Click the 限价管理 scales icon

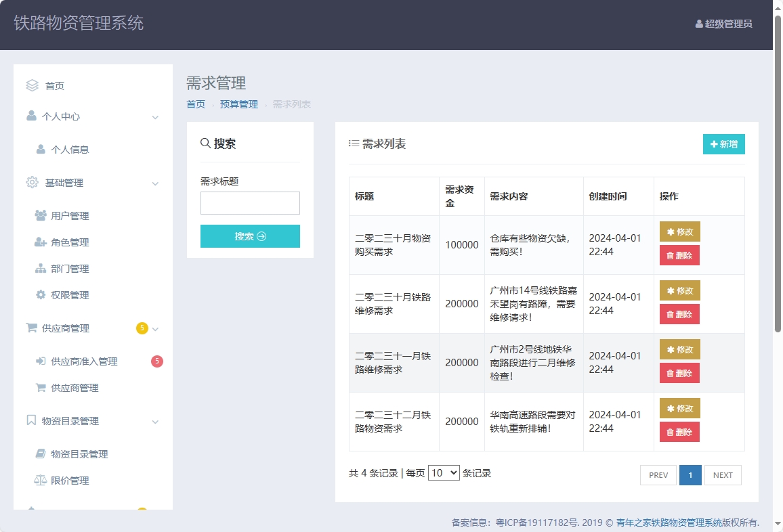(41, 480)
